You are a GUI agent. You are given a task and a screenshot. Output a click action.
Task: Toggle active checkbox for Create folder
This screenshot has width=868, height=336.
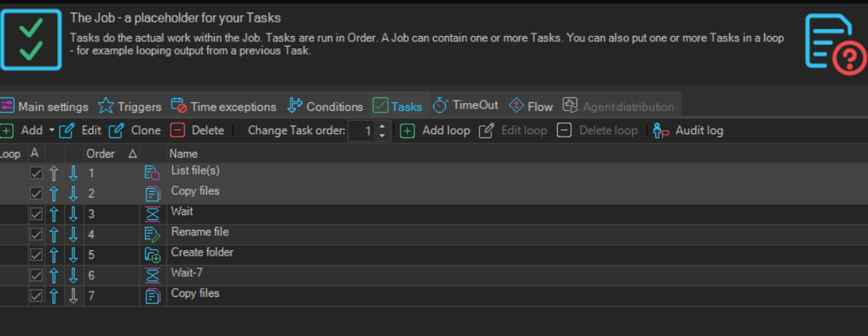click(x=36, y=255)
